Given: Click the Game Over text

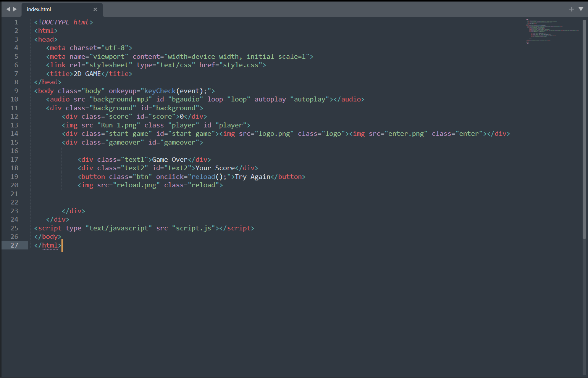Looking at the screenshot, I should click(x=170, y=159).
